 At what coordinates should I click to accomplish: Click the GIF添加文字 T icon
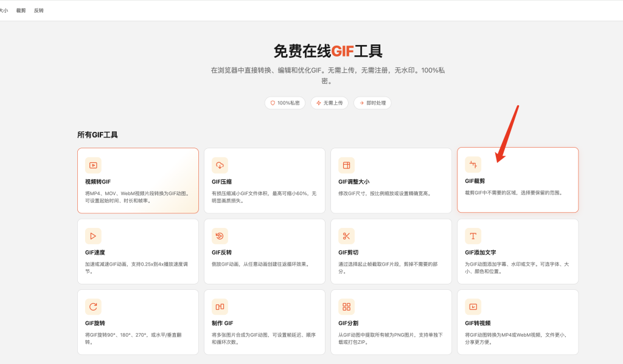coord(473,236)
